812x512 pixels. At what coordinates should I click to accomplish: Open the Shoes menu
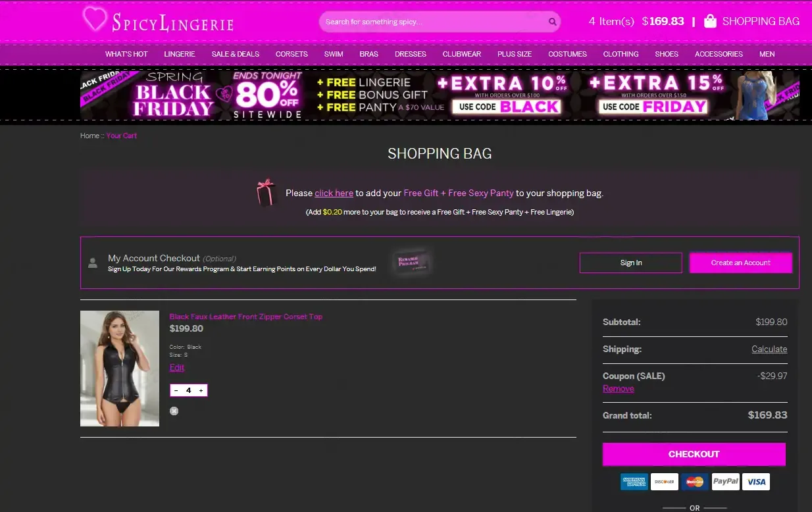667,54
